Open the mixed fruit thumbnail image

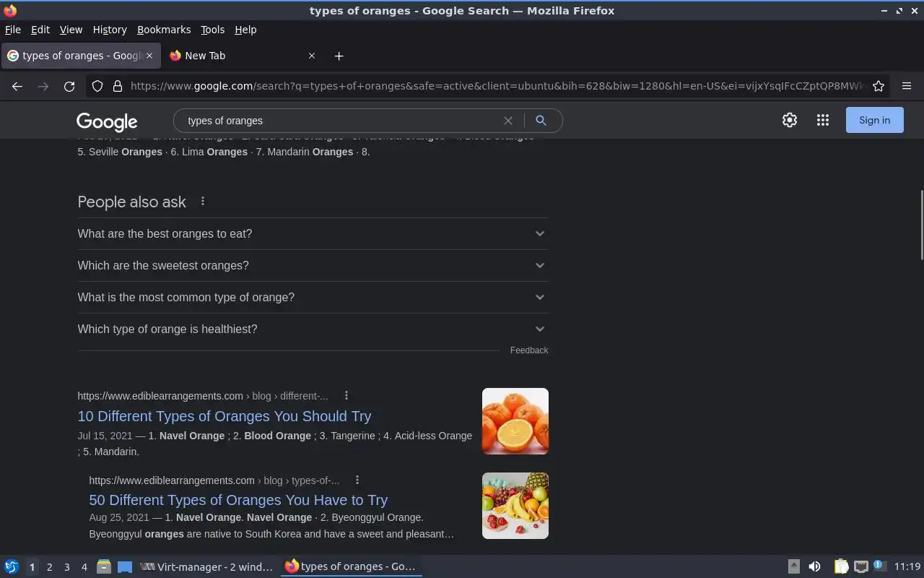tap(515, 506)
